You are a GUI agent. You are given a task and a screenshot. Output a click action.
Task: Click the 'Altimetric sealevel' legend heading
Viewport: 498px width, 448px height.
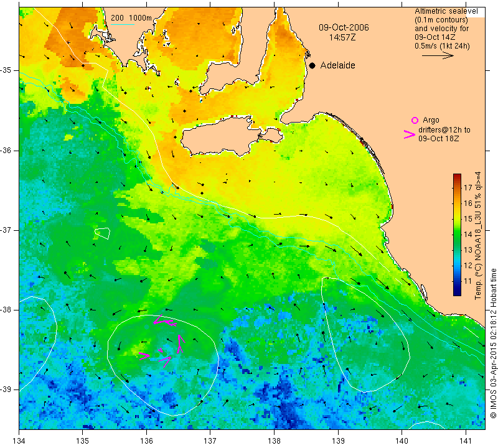coord(446,11)
